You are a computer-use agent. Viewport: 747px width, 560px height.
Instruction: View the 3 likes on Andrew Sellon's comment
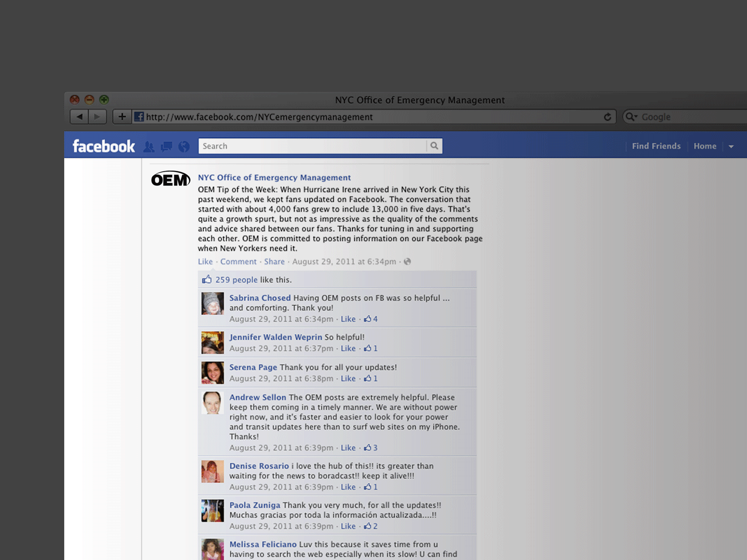pos(371,448)
